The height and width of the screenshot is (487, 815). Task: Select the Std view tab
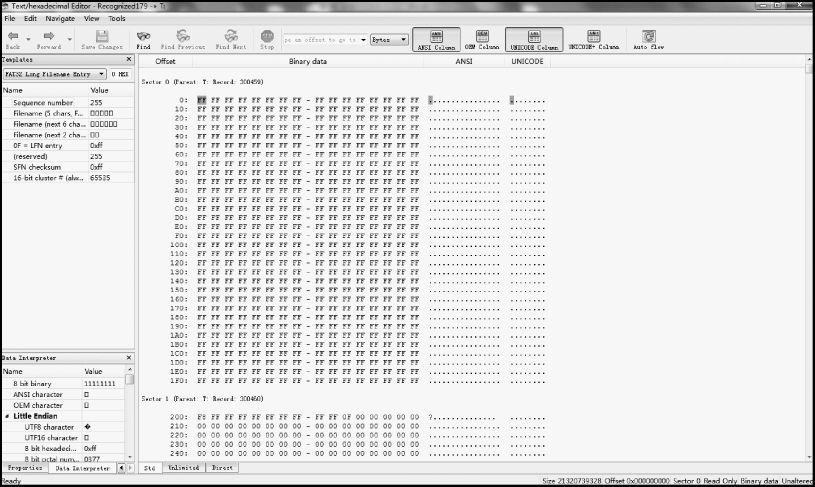[x=150, y=468]
